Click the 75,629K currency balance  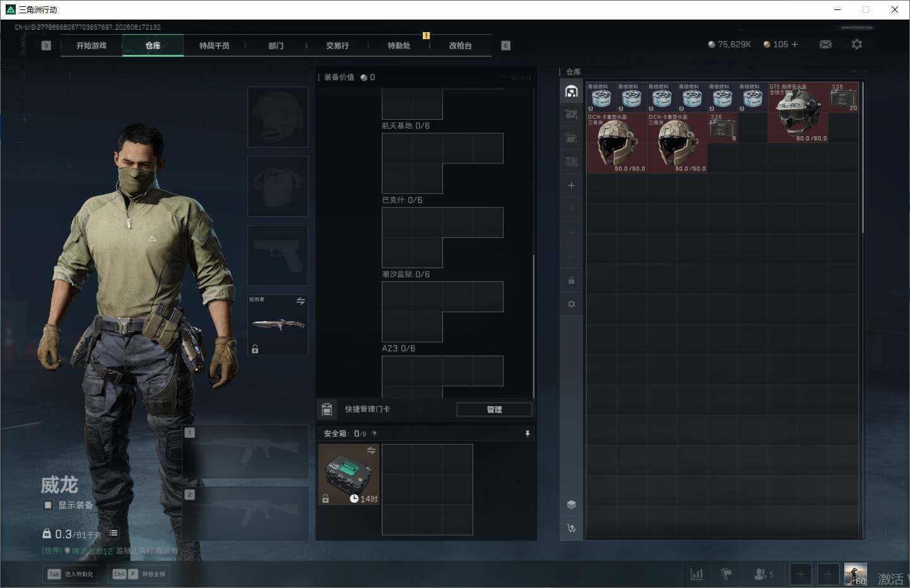730,44
